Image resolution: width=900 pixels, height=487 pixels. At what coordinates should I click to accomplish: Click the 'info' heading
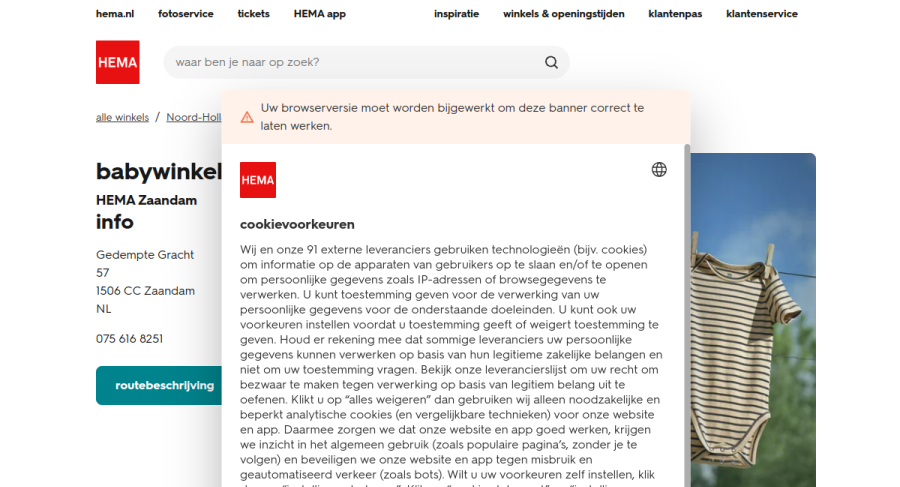click(x=115, y=222)
